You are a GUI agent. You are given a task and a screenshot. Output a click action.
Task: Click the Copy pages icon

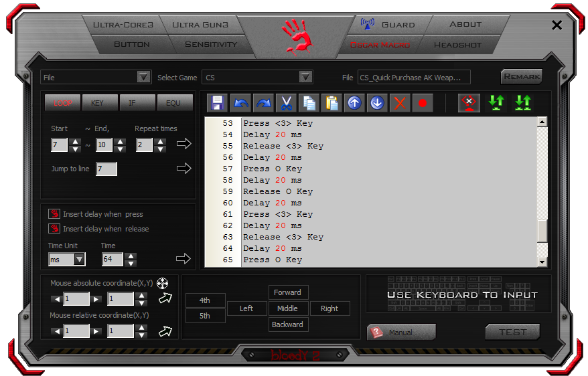point(309,102)
